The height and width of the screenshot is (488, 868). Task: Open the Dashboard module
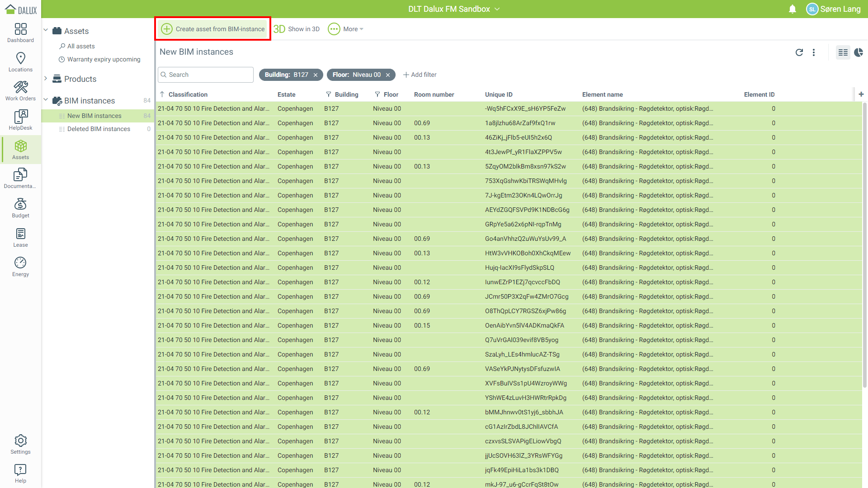point(20,33)
